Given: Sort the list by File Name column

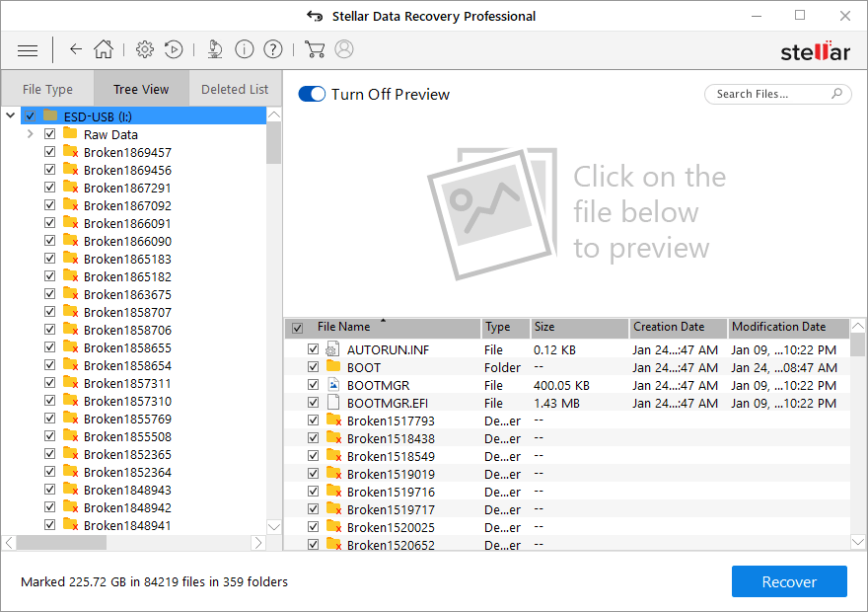Looking at the screenshot, I should point(343,327).
